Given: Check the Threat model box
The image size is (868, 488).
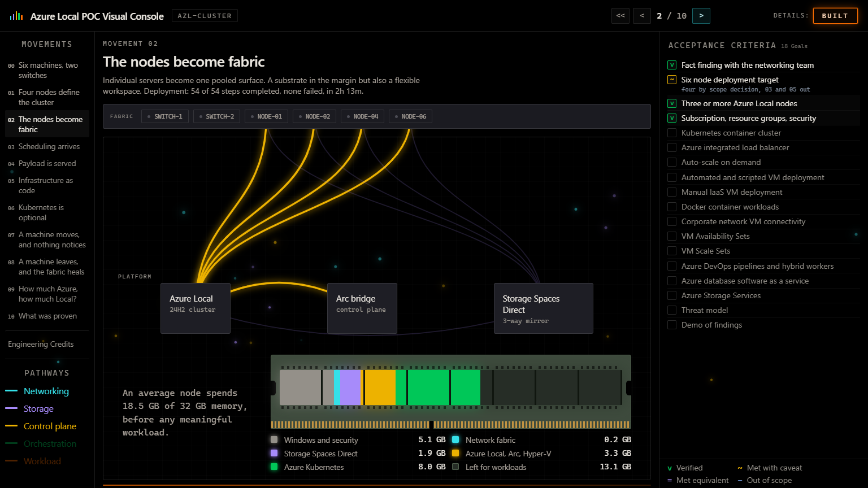Looking at the screenshot, I should click(672, 310).
